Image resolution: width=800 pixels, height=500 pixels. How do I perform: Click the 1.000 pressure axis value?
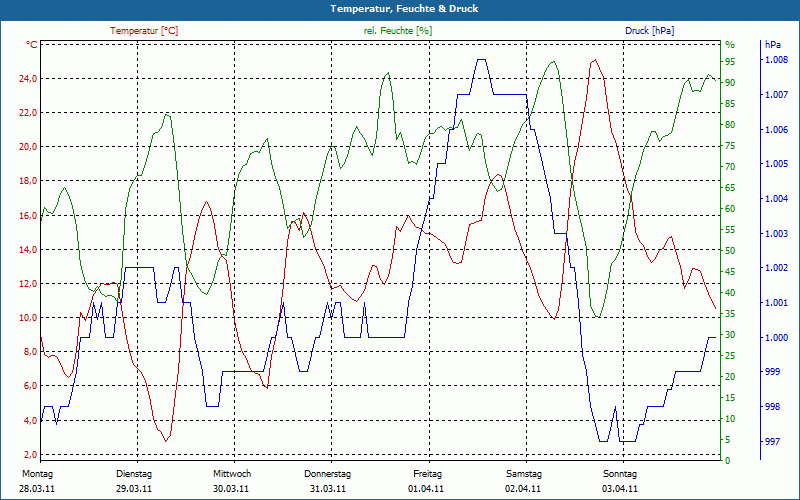[x=776, y=338]
